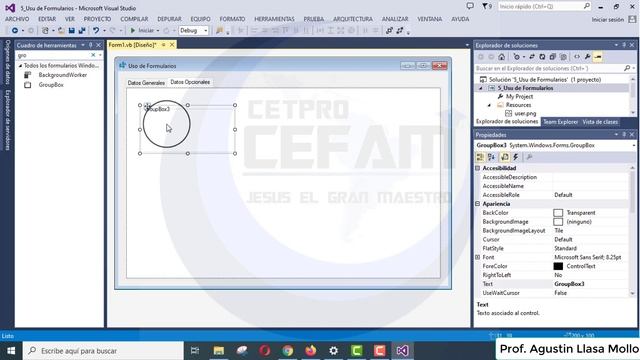Select the Form1.vb [Diseño] document tab

coord(133,45)
